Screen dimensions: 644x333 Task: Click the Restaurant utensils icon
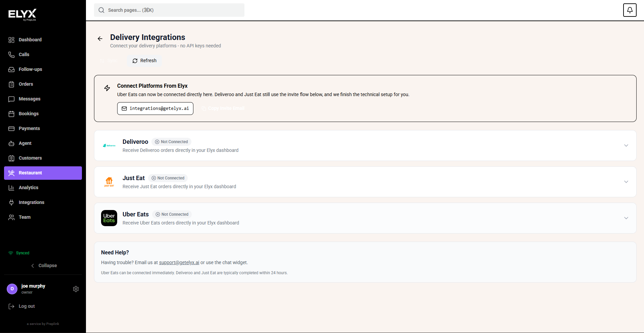(11, 173)
